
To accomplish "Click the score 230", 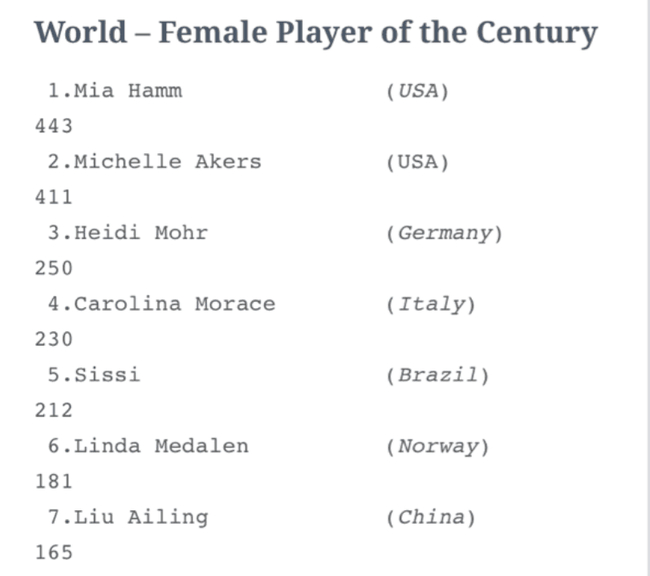I will [54, 340].
